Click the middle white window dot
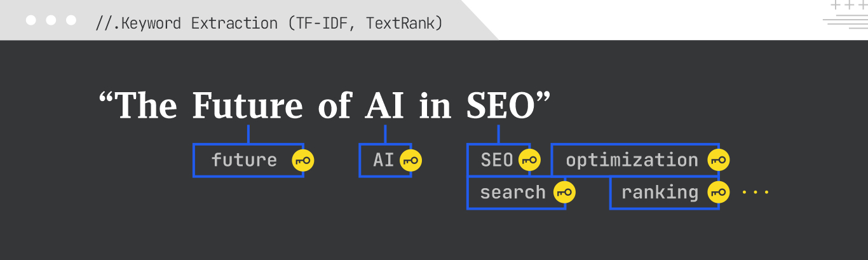 (51, 20)
